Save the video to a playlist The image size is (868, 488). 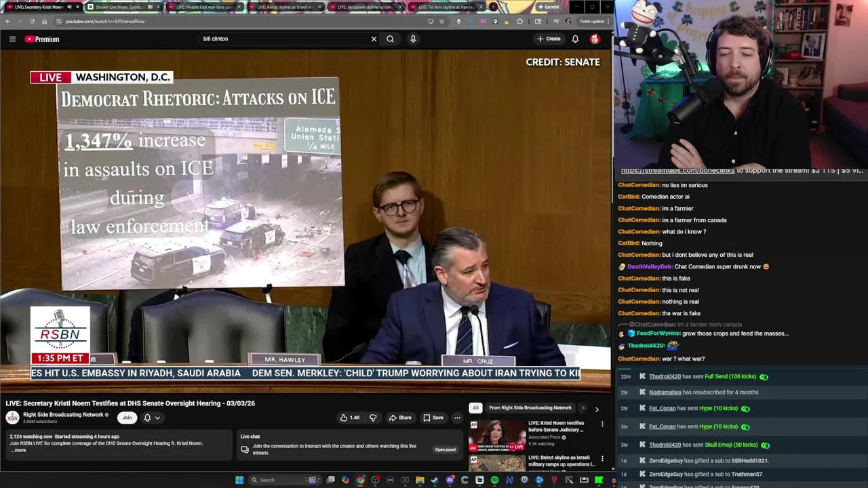click(433, 418)
